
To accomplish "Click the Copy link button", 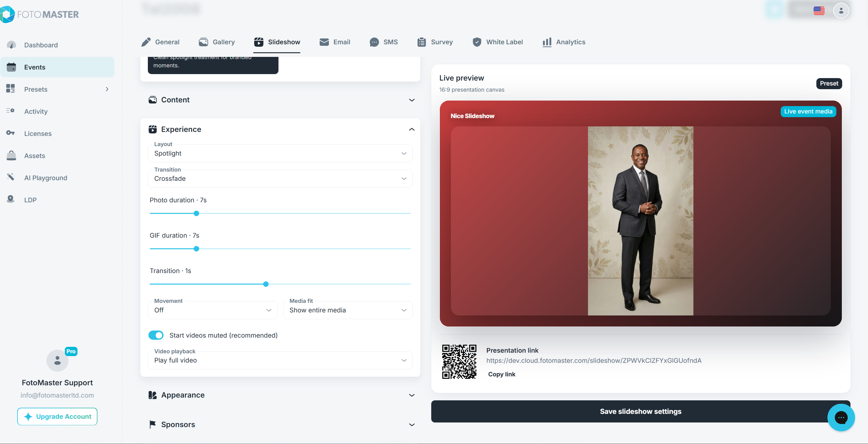I will click(x=501, y=374).
